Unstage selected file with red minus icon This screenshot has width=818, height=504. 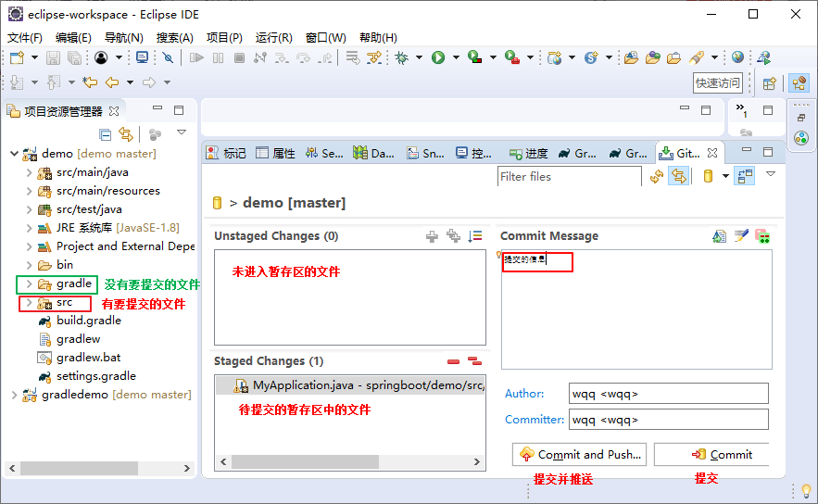453,361
